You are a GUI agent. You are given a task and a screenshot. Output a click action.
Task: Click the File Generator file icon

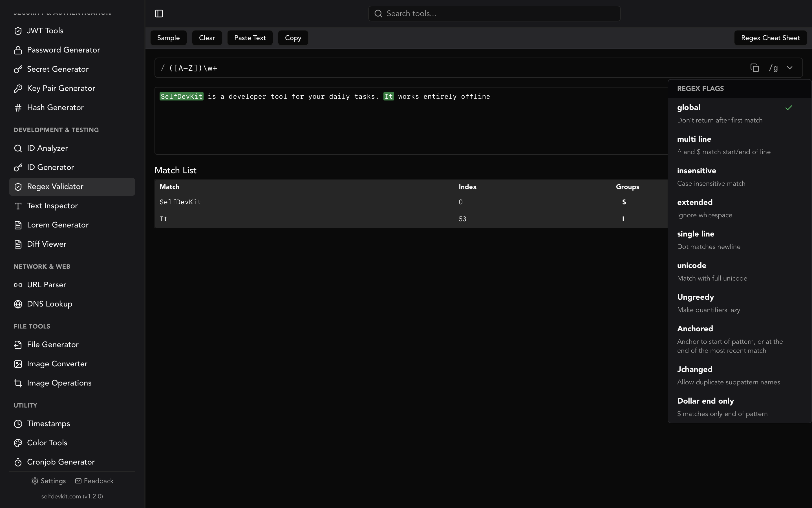(18, 345)
